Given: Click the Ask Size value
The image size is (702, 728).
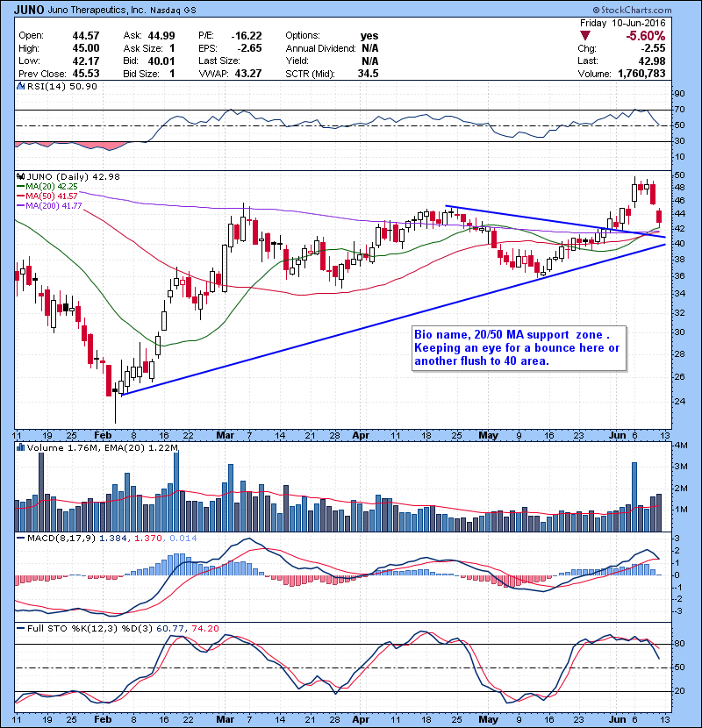Looking at the screenshot, I should (x=172, y=48).
